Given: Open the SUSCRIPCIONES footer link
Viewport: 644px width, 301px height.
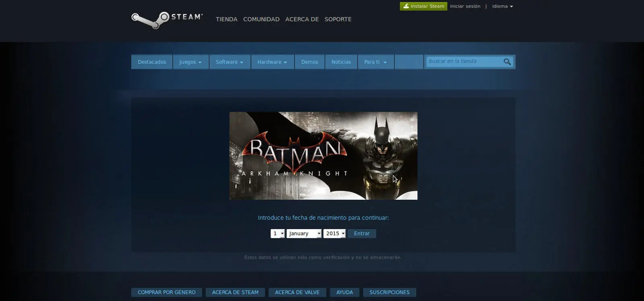Looking at the screenshot, I should point(389,292).
